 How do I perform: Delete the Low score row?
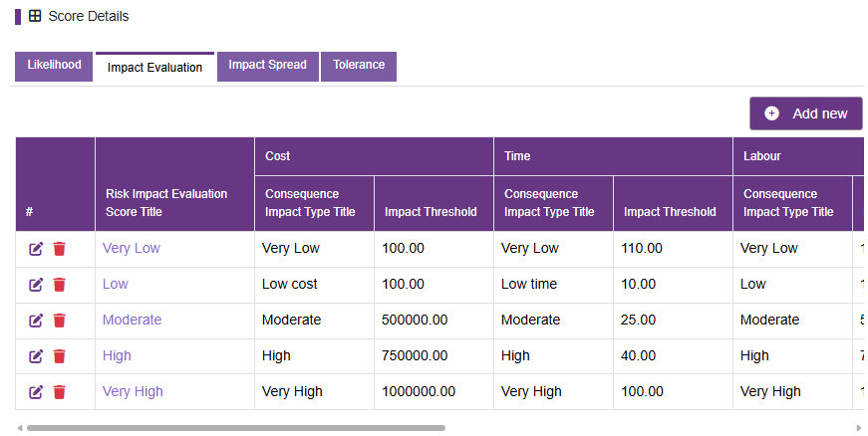coord(59,285)
